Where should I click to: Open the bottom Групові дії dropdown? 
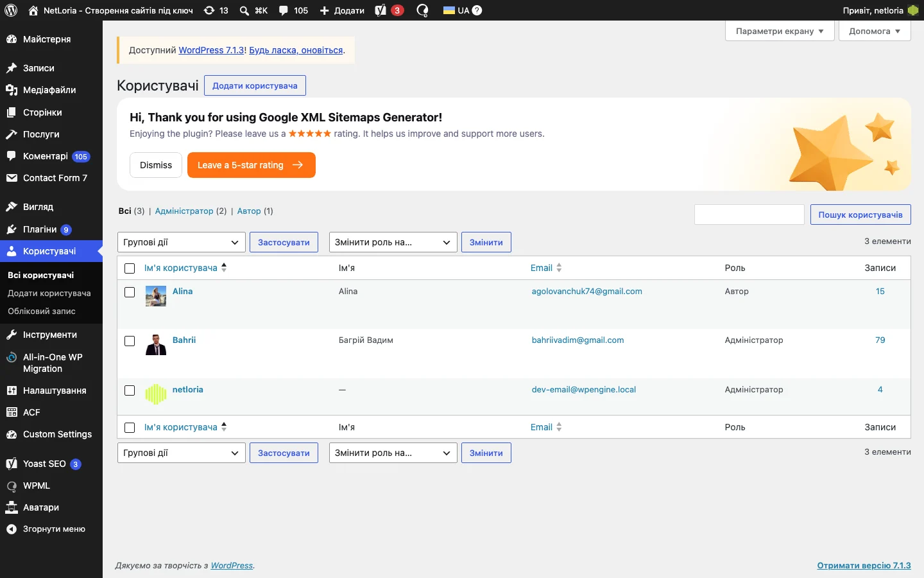click(x=182, y=453)
